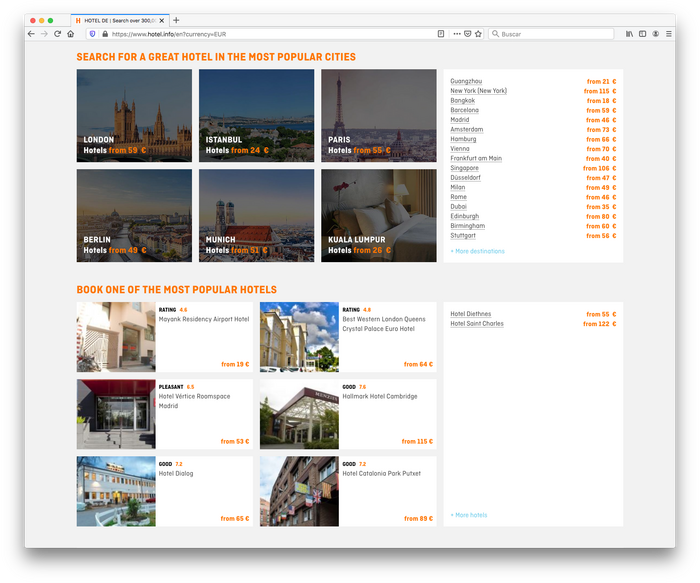Open a new tab with plus button
This screenshot has width=700, height=583.
tap(176, 20)
